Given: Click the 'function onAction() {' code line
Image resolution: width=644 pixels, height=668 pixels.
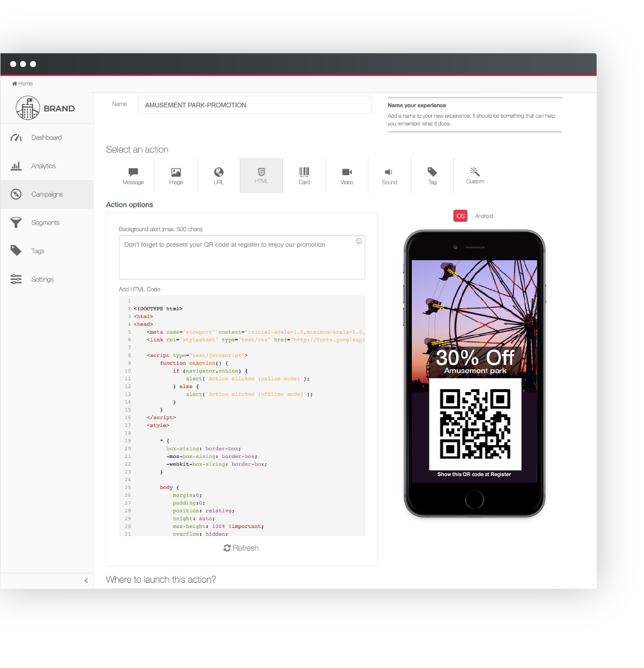Looking at the screenshot, I should pyautogui.click(x=194, y=363).
